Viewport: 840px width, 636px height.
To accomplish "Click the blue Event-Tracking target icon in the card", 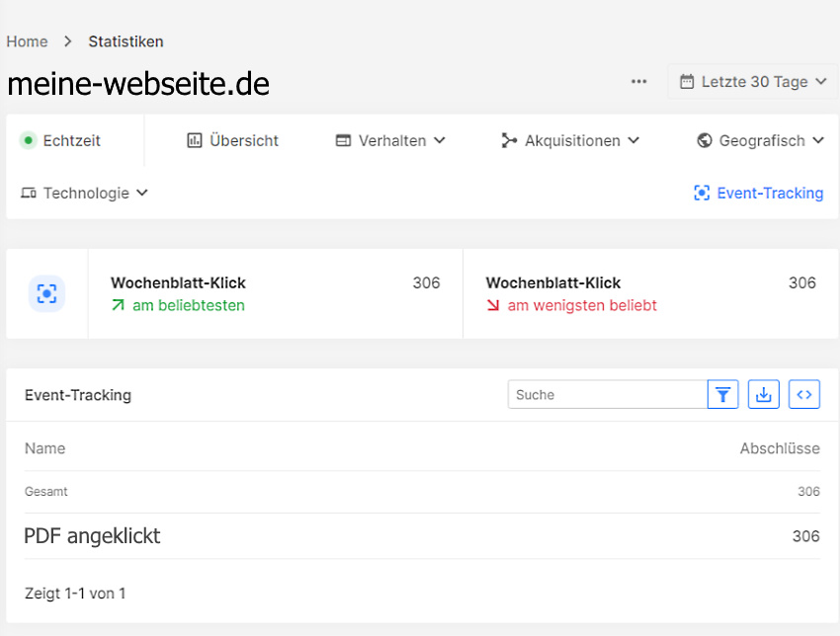I will [45, 293].
